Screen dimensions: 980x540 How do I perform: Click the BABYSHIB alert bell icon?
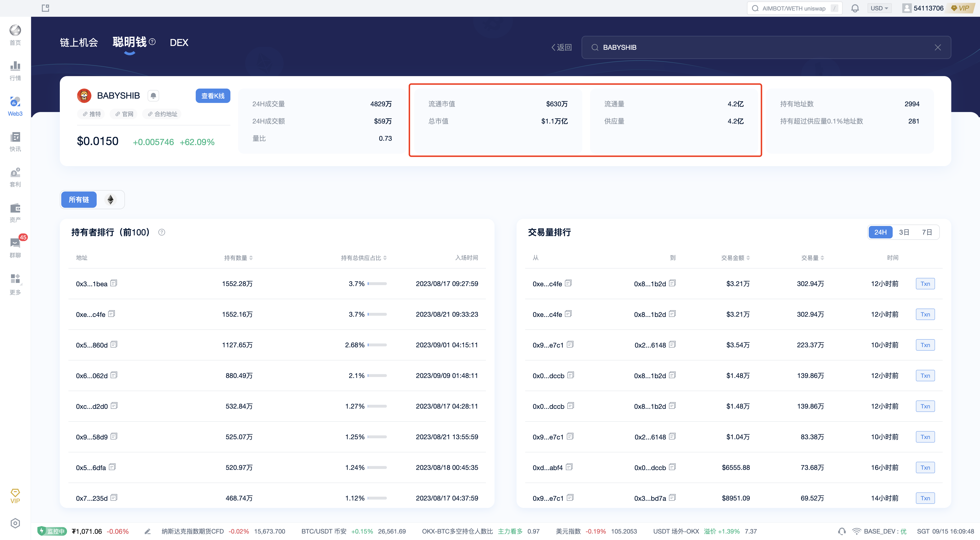153,96
